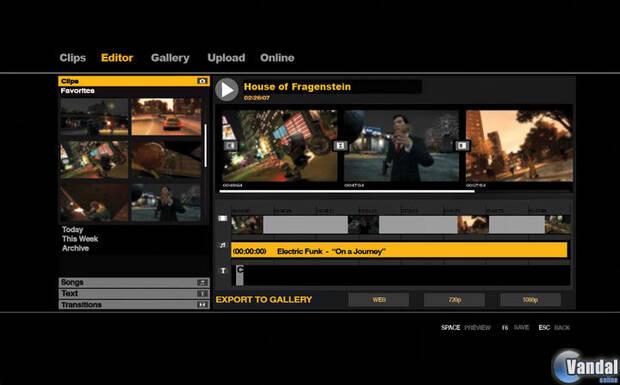The height and width of the screenshot is (385, 620).
Task: Select the text block on text track
Action: [240, 275]
